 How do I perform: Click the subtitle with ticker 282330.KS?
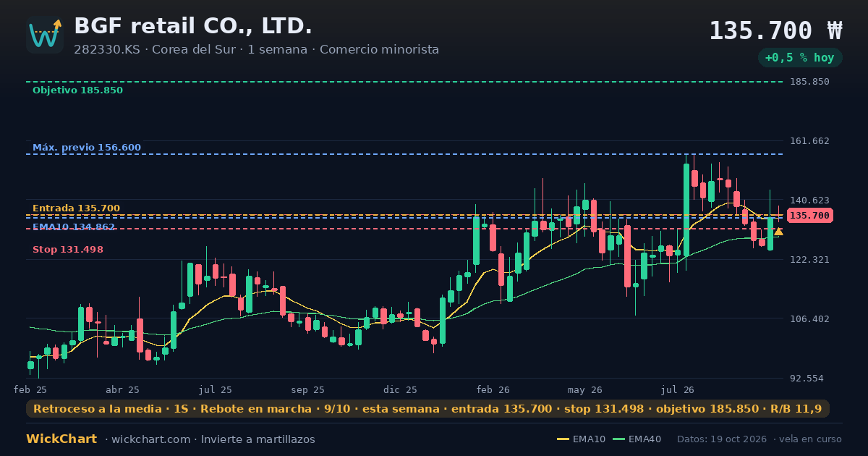256,50
